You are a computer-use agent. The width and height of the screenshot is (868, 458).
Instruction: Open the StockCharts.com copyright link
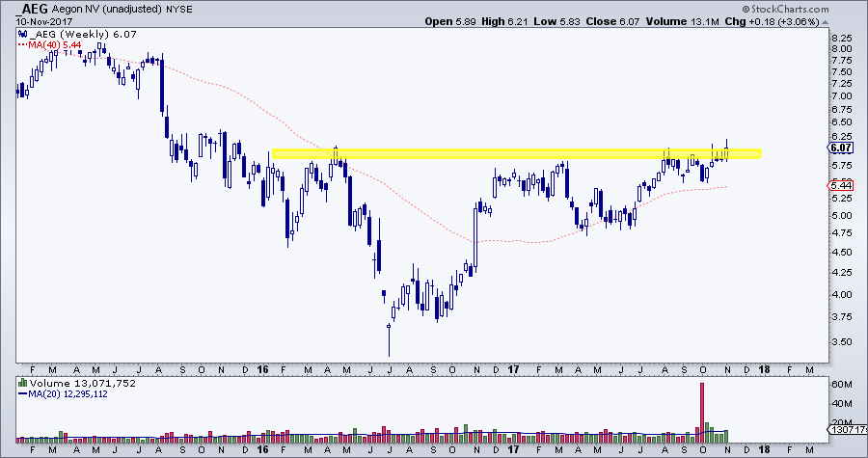pos(785,9)
